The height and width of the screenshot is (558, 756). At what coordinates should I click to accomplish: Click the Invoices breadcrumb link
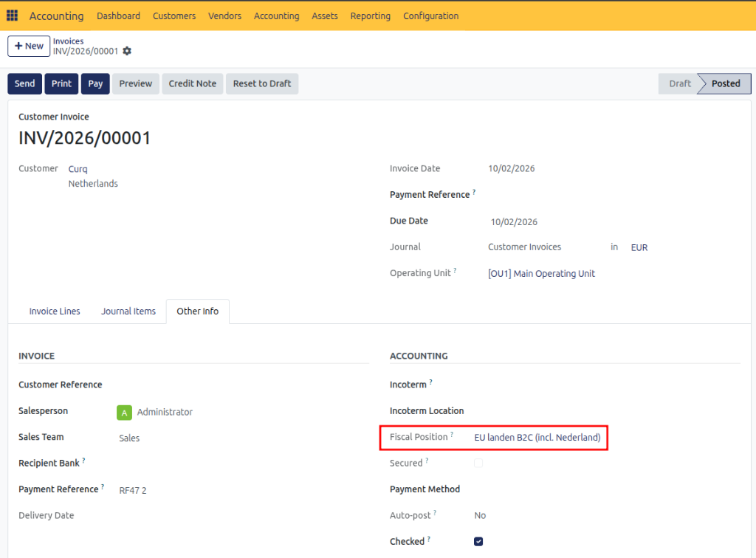(68, 41)
